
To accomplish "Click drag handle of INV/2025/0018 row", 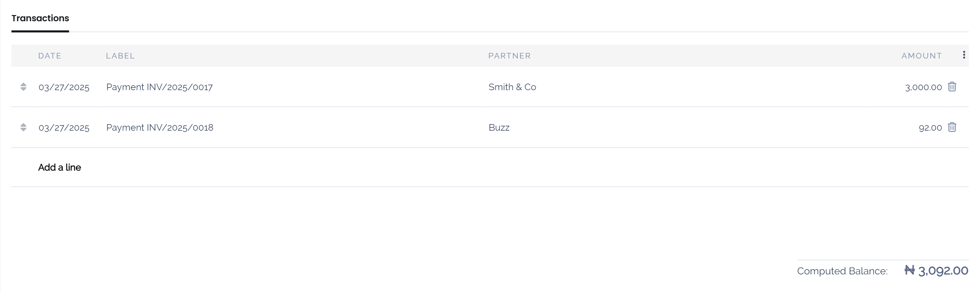I will tap(23, 127).
